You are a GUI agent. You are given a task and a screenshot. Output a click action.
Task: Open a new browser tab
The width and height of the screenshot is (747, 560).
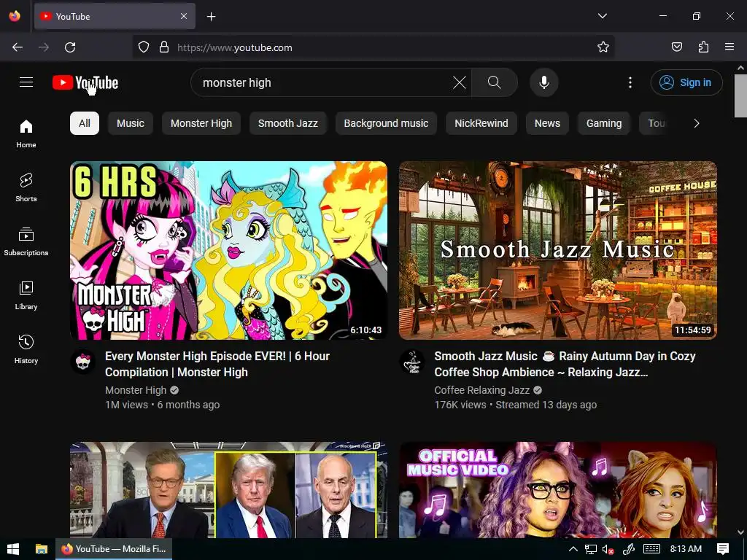(211, 17)
